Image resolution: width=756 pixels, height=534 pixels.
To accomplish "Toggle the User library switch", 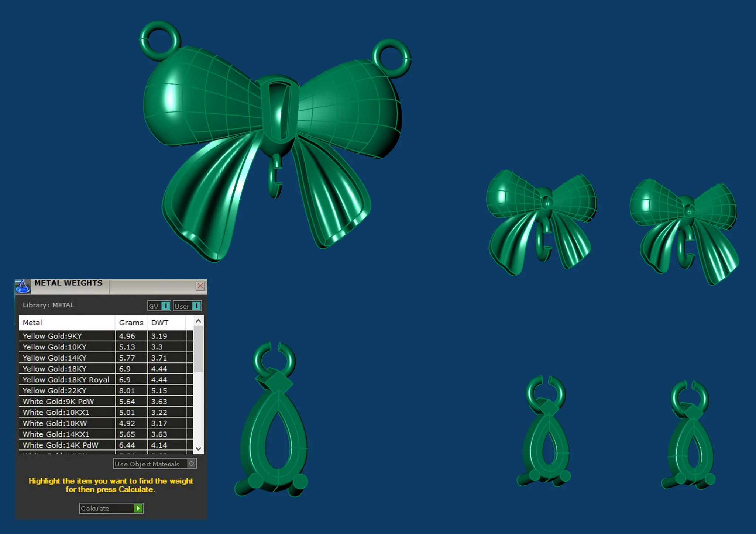I will point(188,306).
